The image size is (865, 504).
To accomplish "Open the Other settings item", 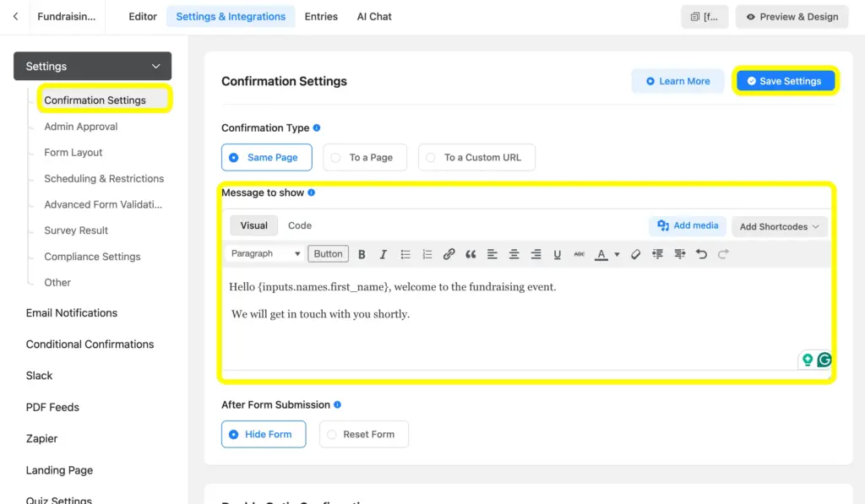I will (x=57, y=283).
